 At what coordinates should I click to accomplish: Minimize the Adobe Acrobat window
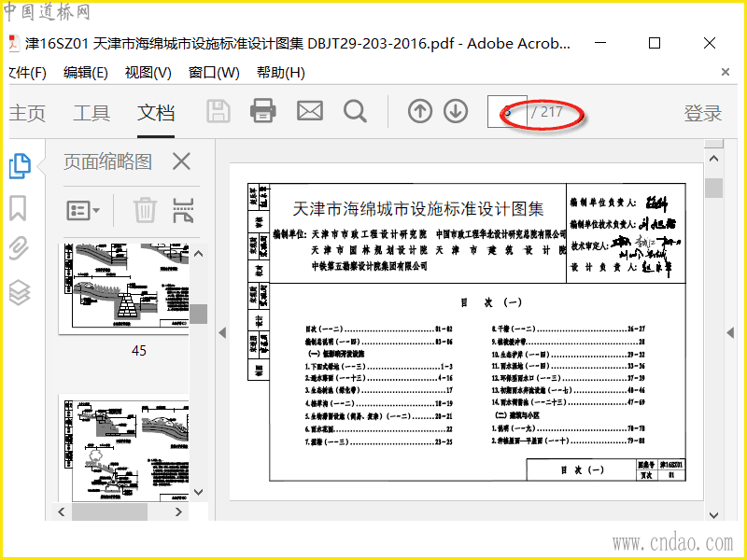(600, 43)
